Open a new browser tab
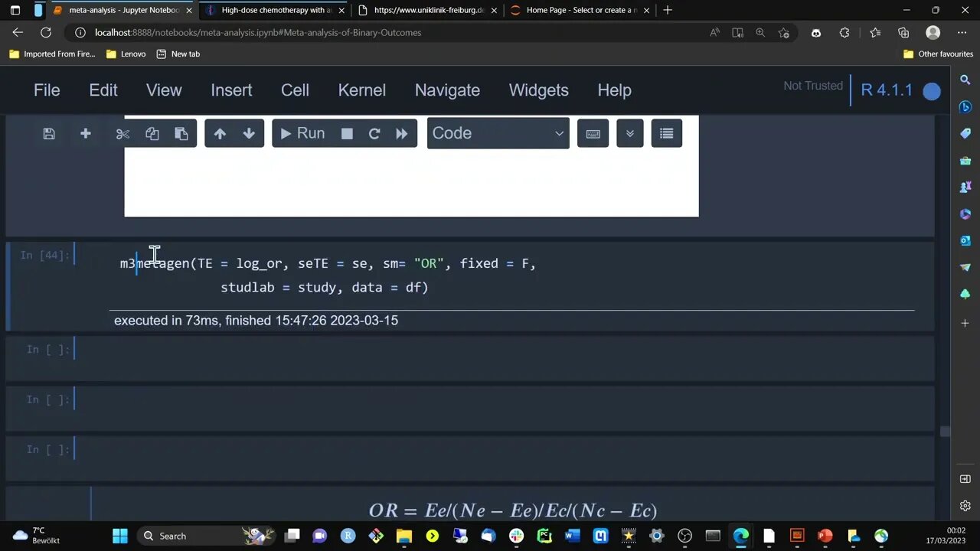 click(x=668, y=11)
